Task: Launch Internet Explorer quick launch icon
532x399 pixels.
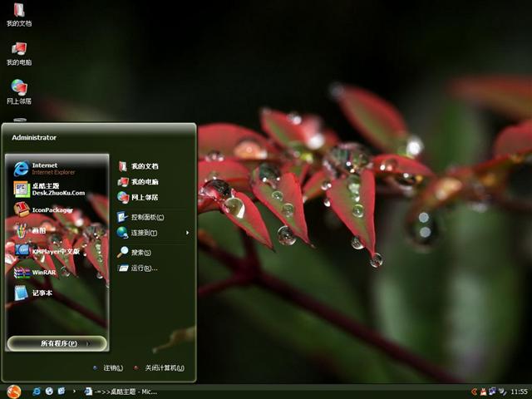Action: pyautogui.click(x=37, y=392)
